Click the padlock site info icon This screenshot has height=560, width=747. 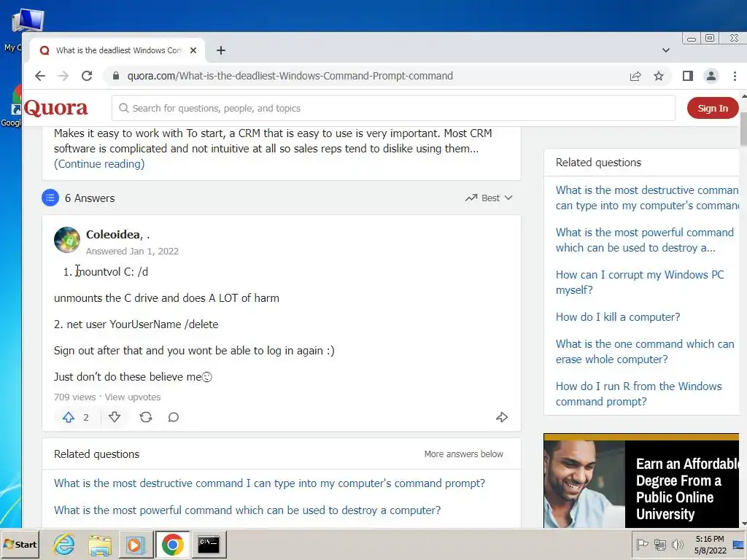tap(116, 76)
